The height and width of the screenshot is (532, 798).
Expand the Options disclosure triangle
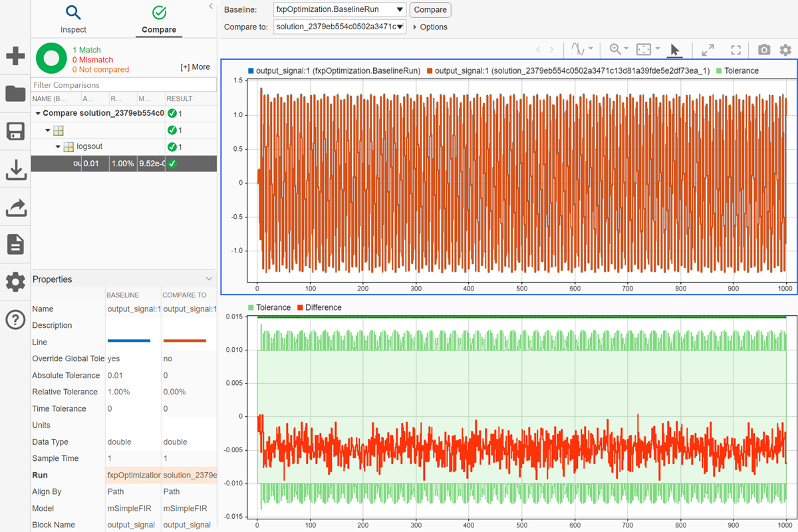pos(415,27)
